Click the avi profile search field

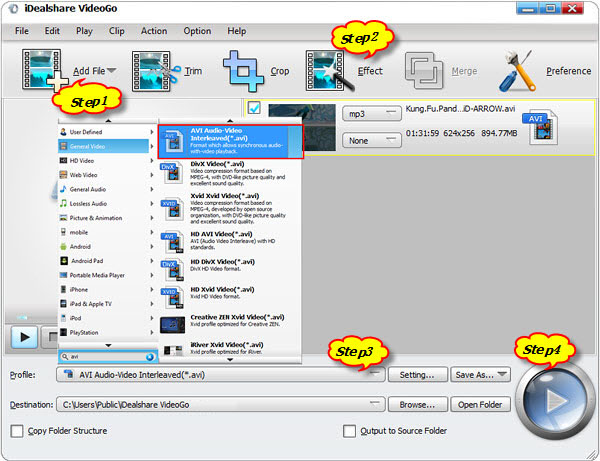tap(106, 357)
